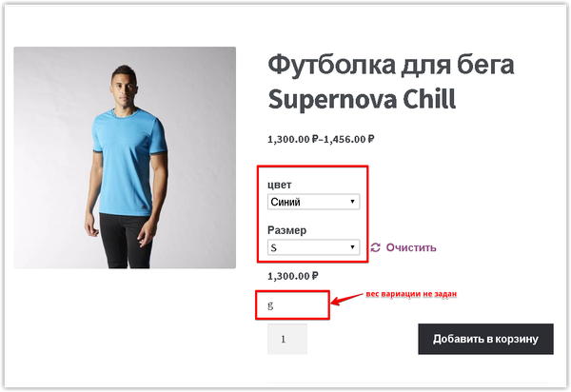Click Добавить в корзину button
The width and height of the screenshot is (571, 392).
[x=485, y=339]
